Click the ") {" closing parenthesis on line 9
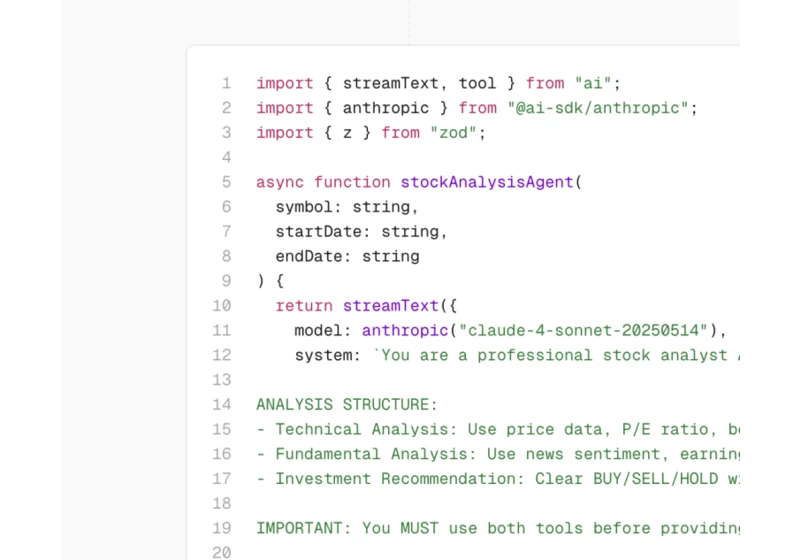This screenshot has width=800, height=560. click(x=270, y=281)
